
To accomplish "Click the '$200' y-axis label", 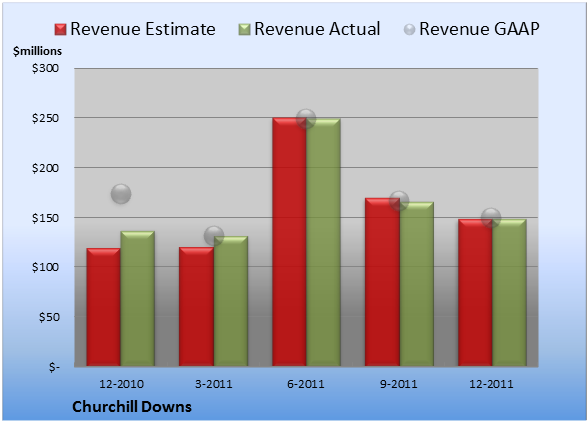I will point(45,168).
